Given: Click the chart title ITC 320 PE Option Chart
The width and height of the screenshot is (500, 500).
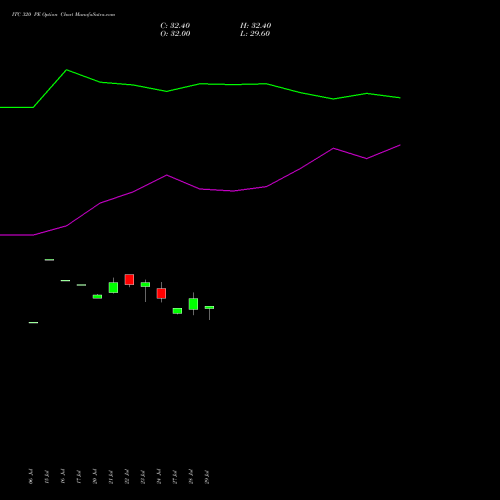Looking at the screenshot, I should click(63, 14).
